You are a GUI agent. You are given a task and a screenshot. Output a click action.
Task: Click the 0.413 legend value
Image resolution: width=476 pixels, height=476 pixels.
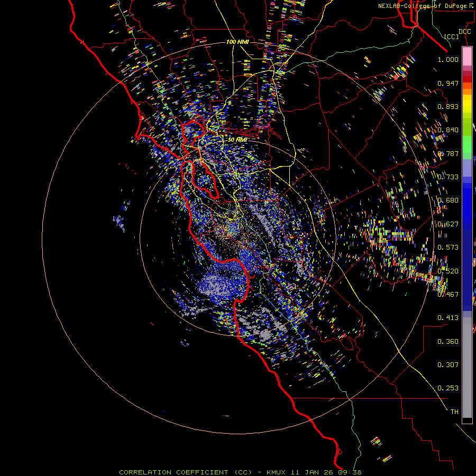(x=448, y=318)
